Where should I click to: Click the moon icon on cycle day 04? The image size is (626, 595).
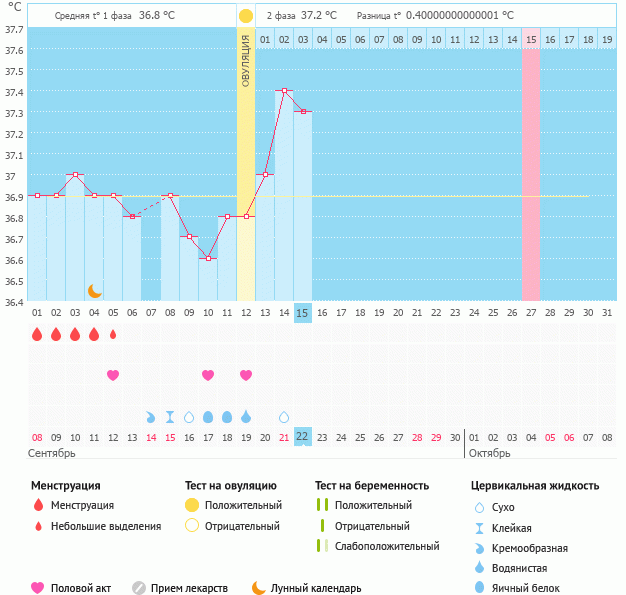coord(95,290)
